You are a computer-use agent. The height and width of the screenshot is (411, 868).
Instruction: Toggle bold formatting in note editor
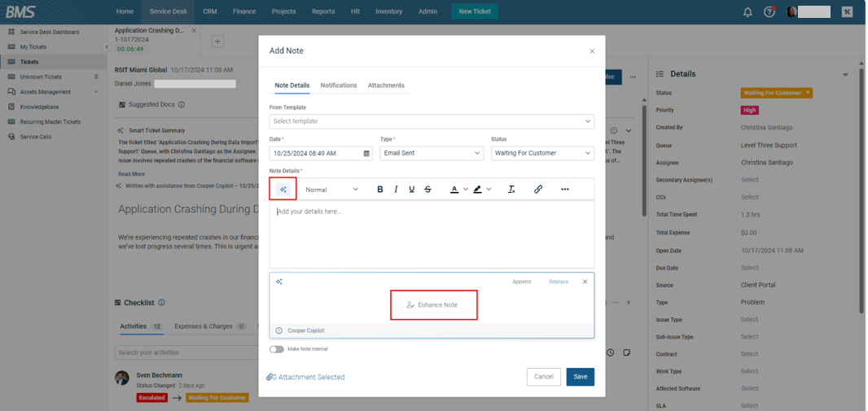(379, 190)
